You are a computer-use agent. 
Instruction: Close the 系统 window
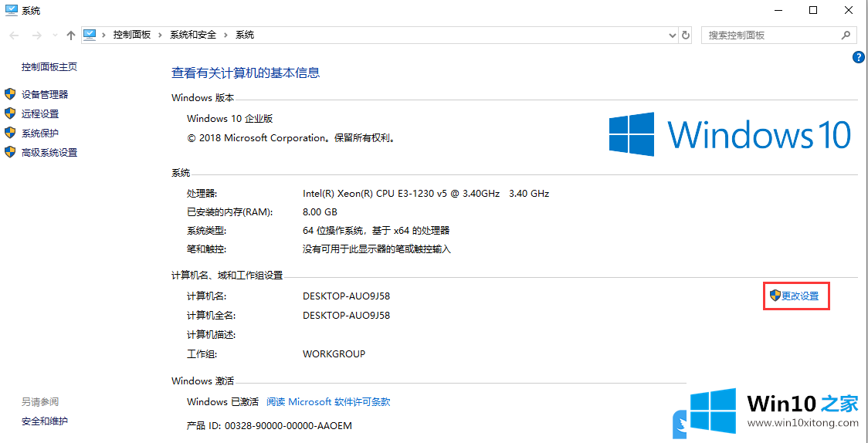[849, 10]
